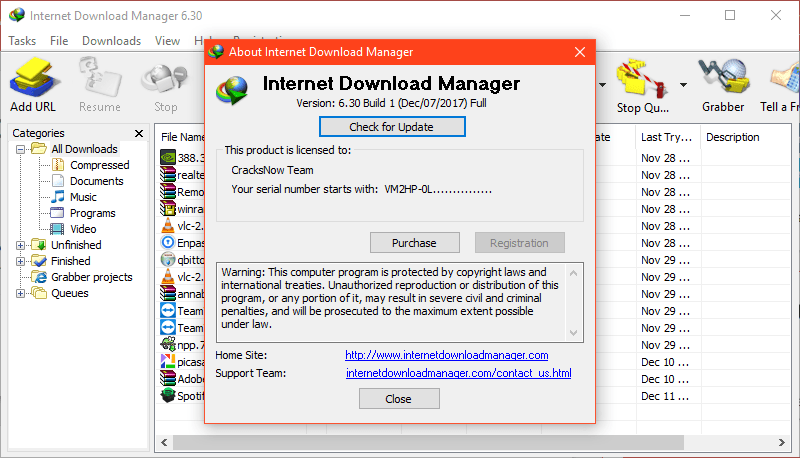Image resolution: width=800 pixels, height=458 pixels.
Task: Open dropdown arrow left of Stop Queue
Action: click(x=603, y=85)
